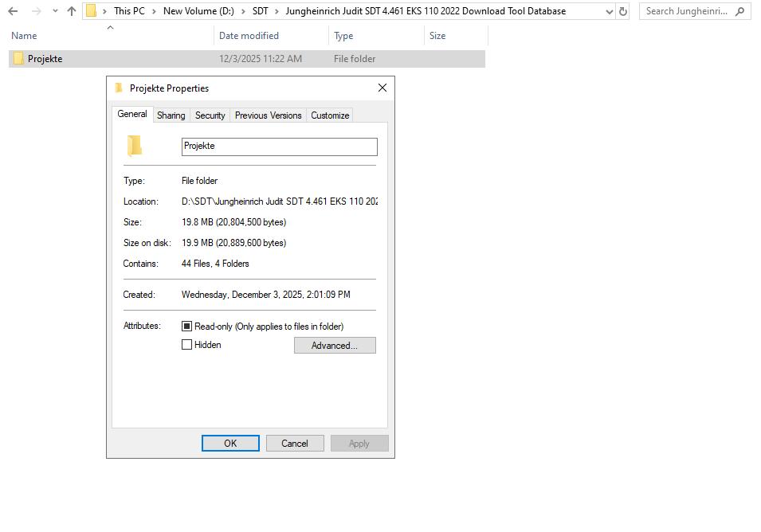Click the 19.9 MB size on disk value
The image size is (761, 532).
[x=234, y=243]
